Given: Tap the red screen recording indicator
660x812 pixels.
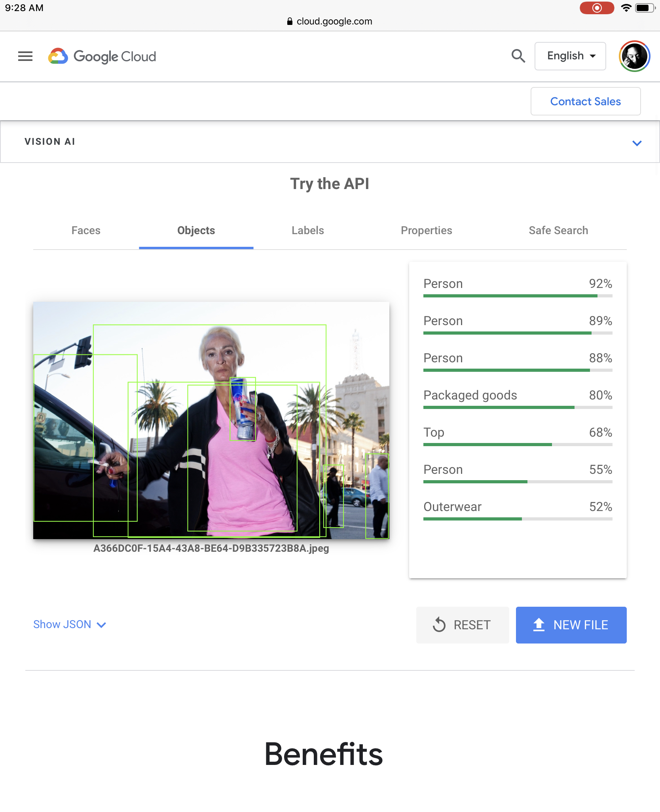Looking at the screenshot, I should click(x=597, y=8).
